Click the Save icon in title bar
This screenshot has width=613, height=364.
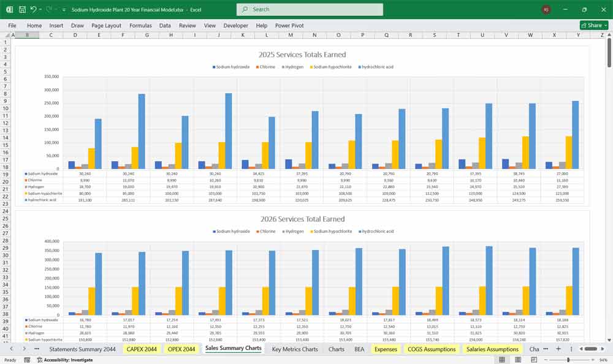tap(21, 9)
